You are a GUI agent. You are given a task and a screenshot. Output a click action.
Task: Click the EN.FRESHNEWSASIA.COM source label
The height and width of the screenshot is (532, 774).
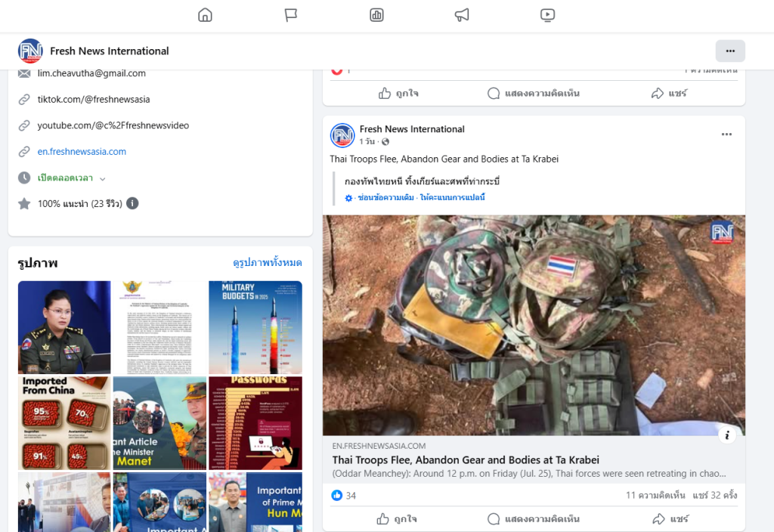(379, 446)
